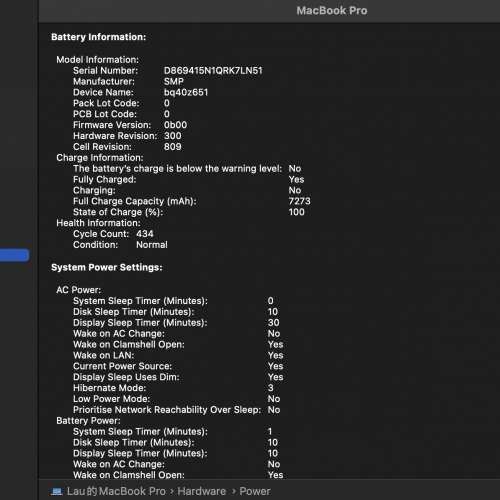Select the Model Information label
500x500 pixels.
tap(97, 60)
